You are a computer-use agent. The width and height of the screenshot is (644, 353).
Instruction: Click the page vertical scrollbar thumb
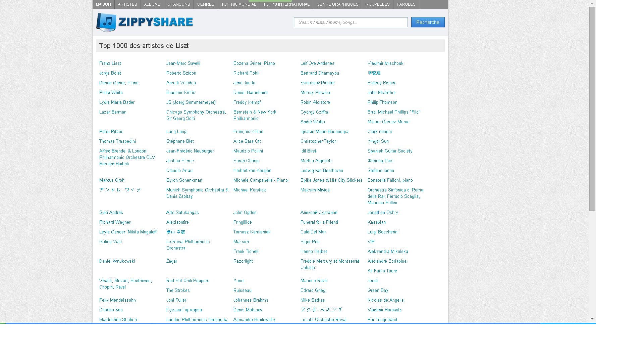592,108
